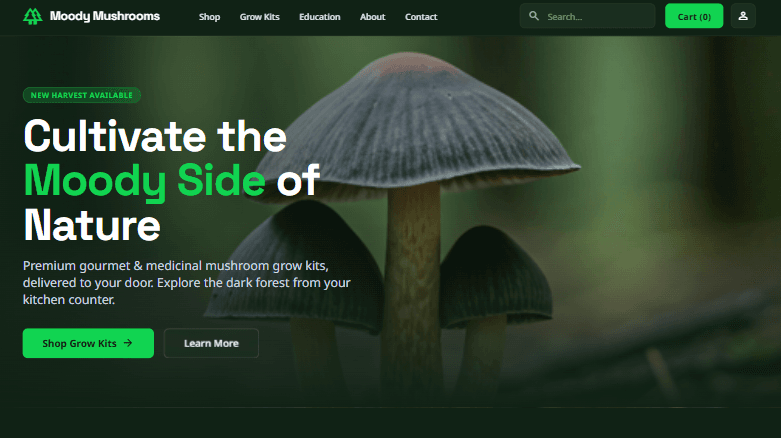Click the 'Cultivate the' headline text
The height and width of the screenshot is (438, 781).
155,136
